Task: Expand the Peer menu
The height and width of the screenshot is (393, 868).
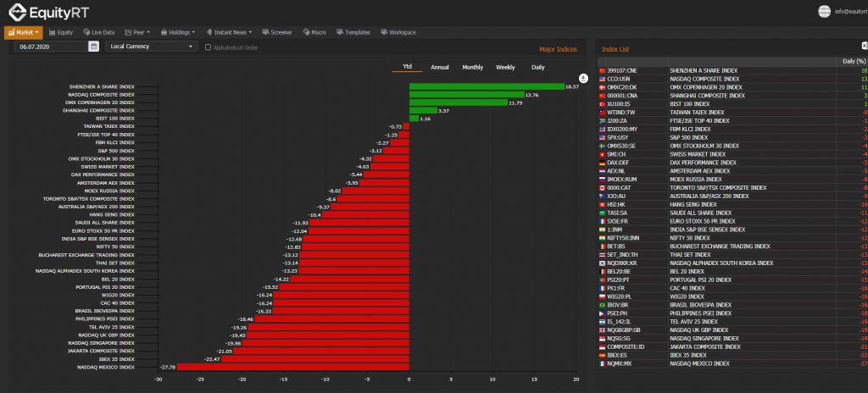Action: [137, 33]
